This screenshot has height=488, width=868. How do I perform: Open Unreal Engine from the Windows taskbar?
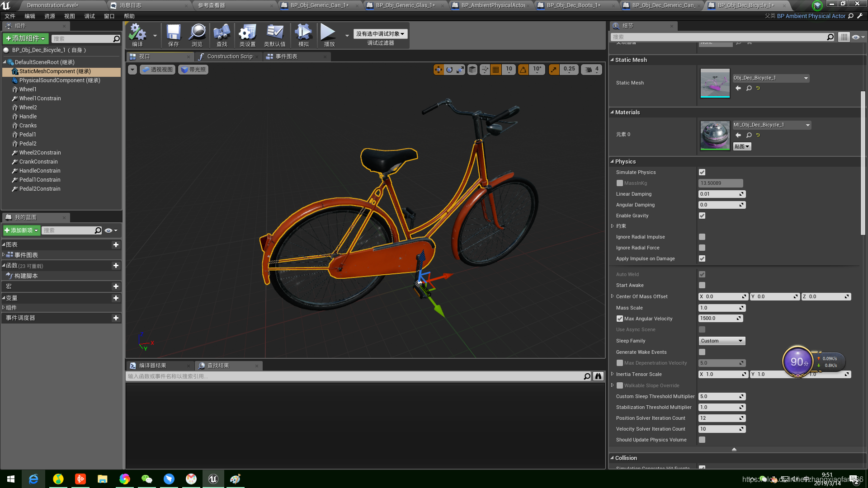213,479
